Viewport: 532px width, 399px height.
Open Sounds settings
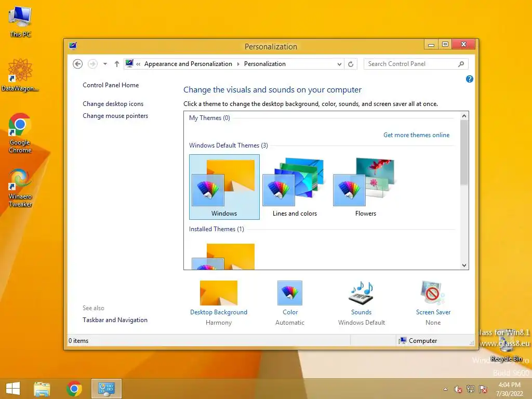coord(362,302)
